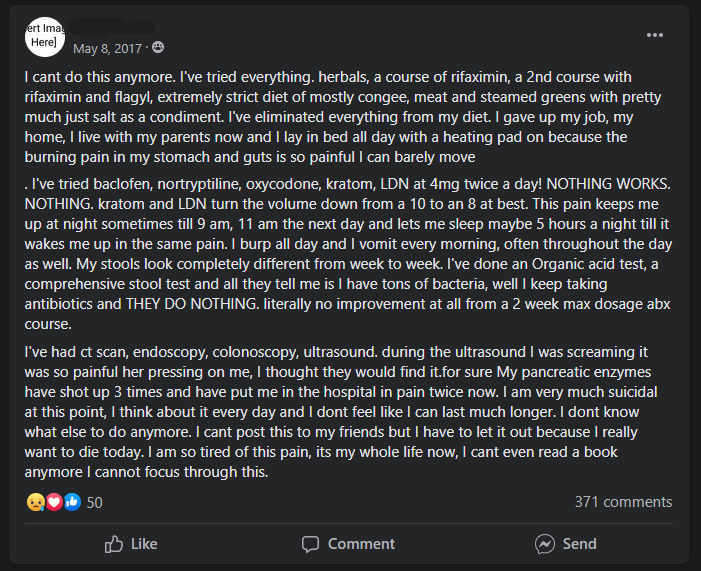The image size is (701, 571).
Task: Click the blue thumbs-up reaction icon
Action: pyautogui.click(x=72, y=502)
